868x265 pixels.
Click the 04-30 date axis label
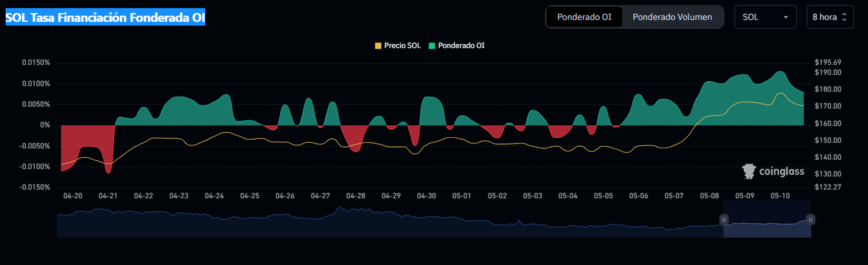[x=427, y=196]
